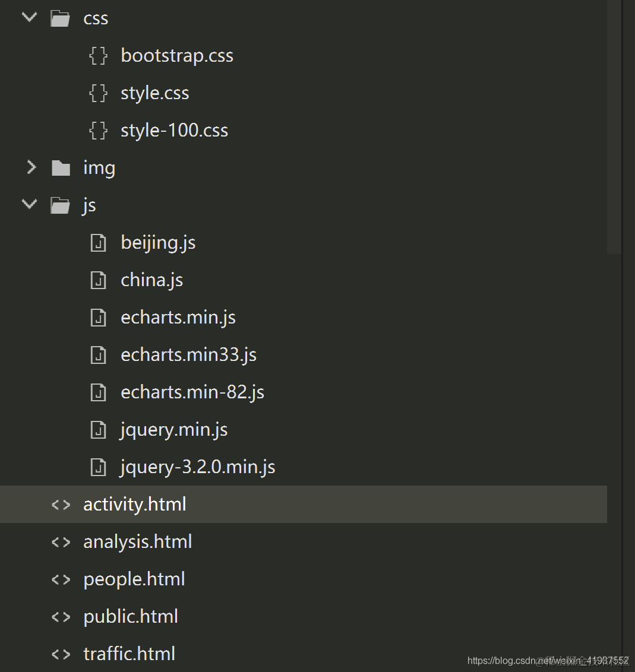
Task: Open echarts.min.js file
Action: tap(178, 318)
